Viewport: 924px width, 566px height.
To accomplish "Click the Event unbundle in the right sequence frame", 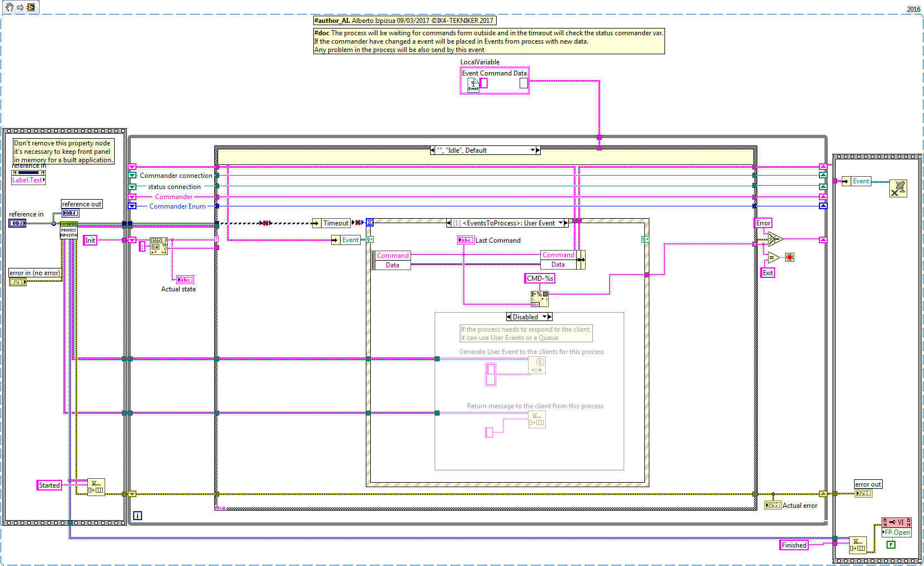I will (x=856, y=181).
